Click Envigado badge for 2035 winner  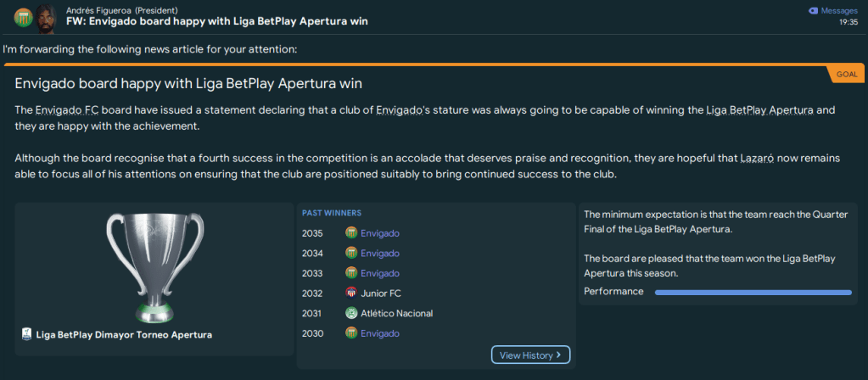coord(351,233)
